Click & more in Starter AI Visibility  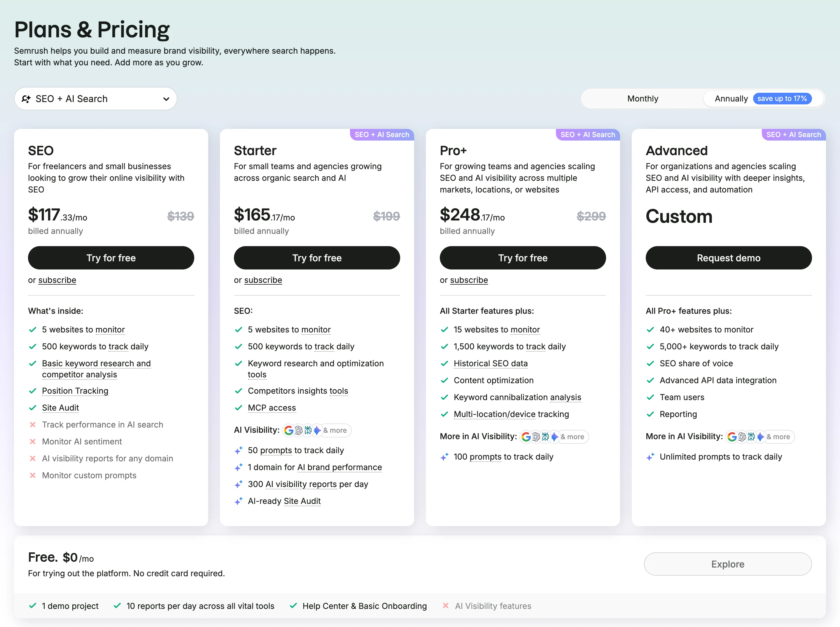tap(335, 430)
